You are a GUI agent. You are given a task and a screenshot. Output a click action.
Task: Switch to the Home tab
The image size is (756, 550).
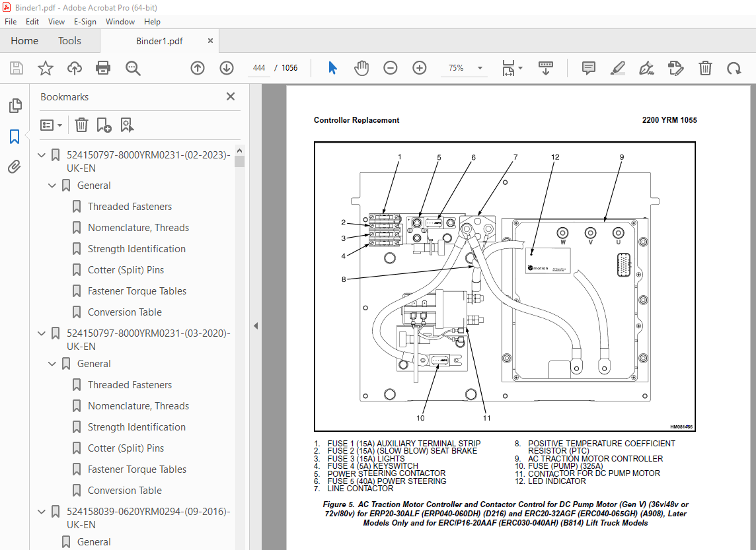click(24, 41)
